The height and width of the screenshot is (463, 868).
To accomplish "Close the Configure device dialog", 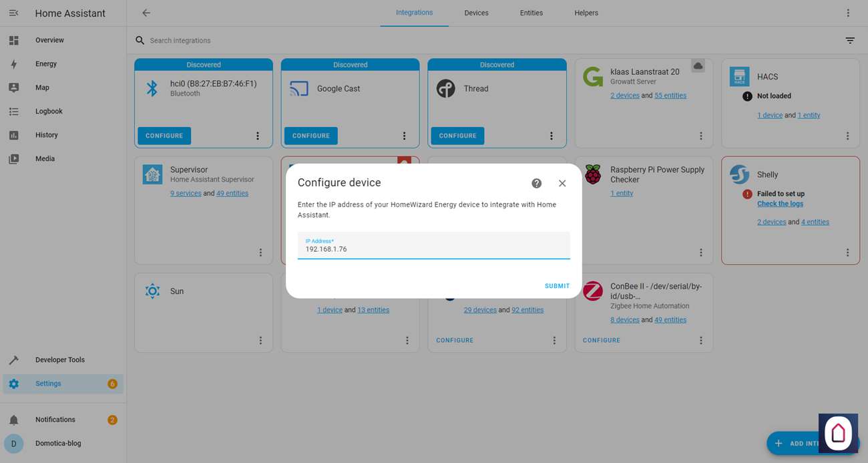I will pyautogui.click(x=562, y=183).
